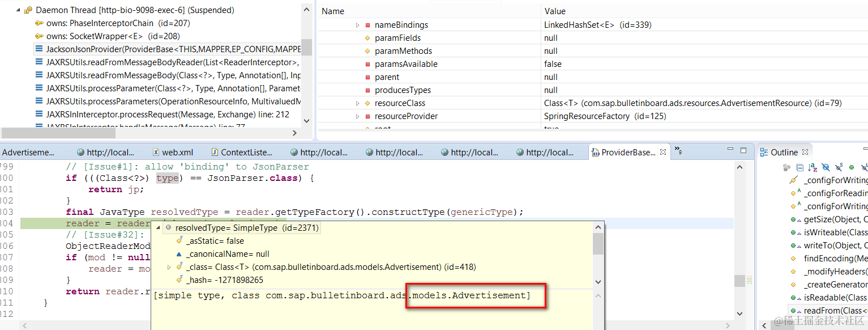Open the Advertiseme... editor tab
The height and width of the screenshot is (330, 868).
(29, 153)
